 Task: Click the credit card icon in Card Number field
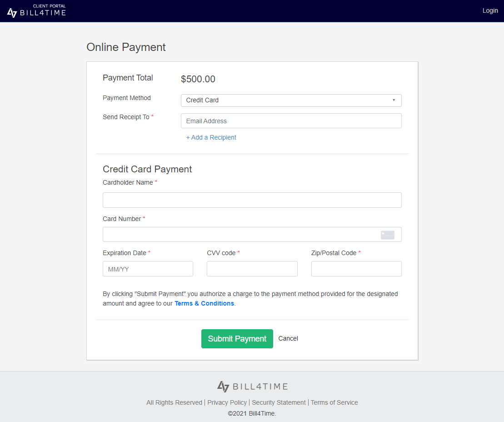[387, 235]
